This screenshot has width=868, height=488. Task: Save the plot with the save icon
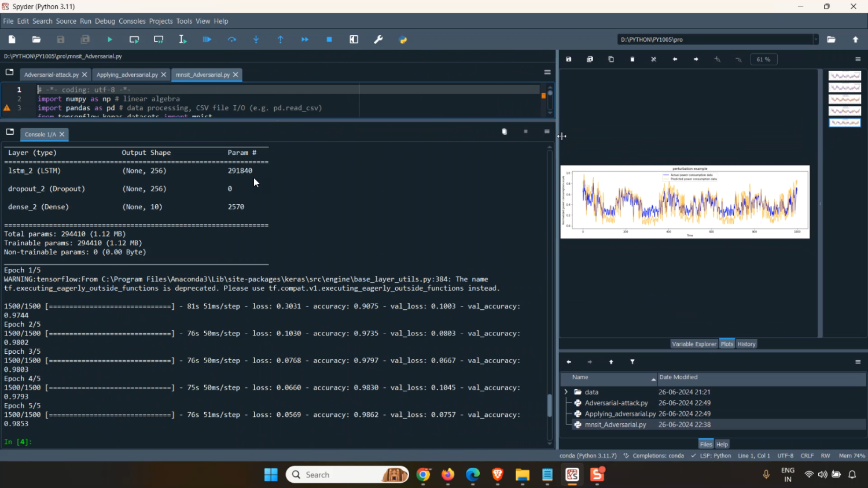click(569, 59)
